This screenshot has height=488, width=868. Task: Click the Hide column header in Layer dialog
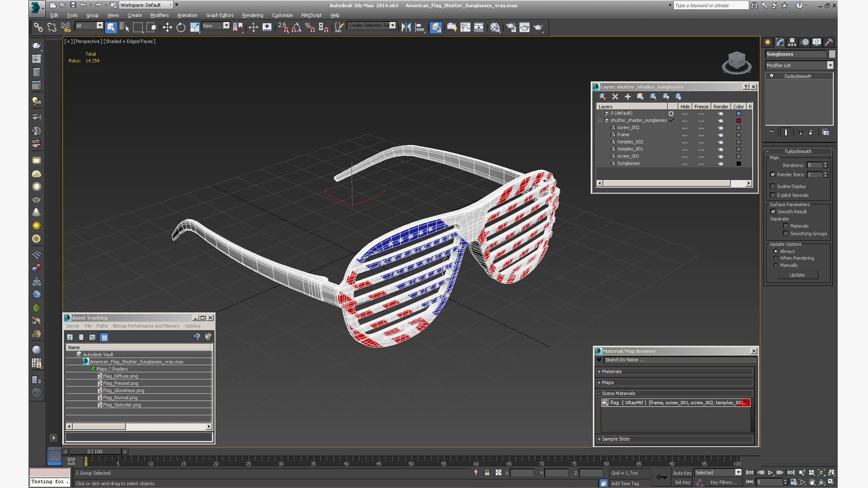click(x=685, y=107)
